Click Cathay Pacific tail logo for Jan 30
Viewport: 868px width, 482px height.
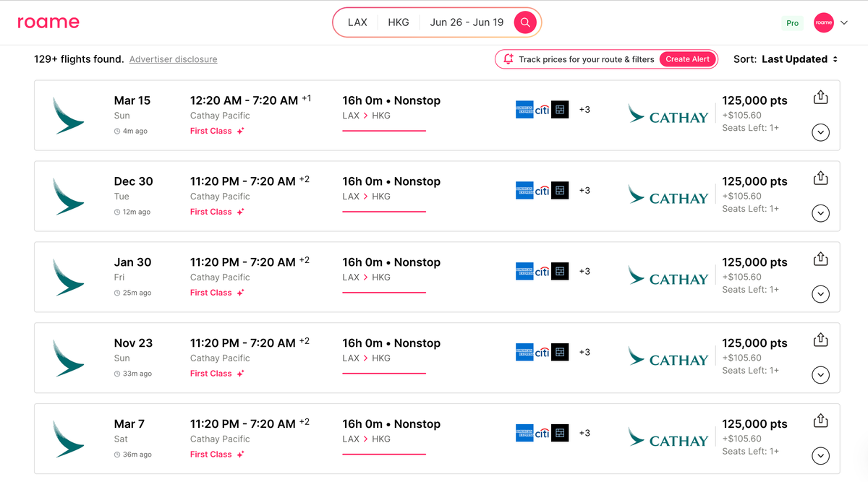tap(68, 277)
